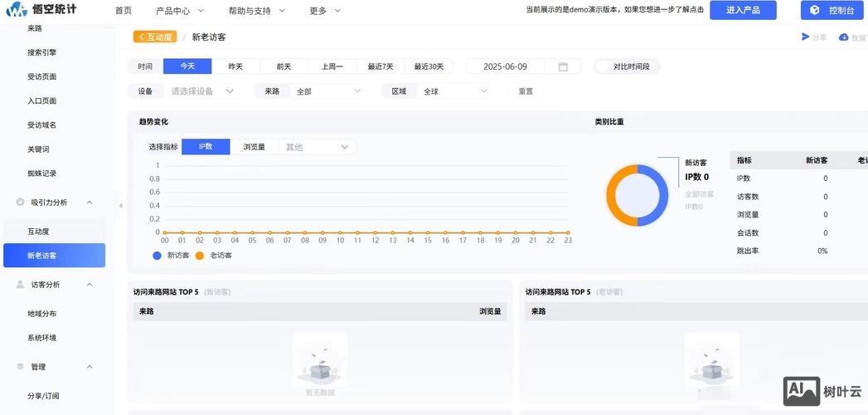
Task: Collapse the 管理 section chevron
Action: 90,366
